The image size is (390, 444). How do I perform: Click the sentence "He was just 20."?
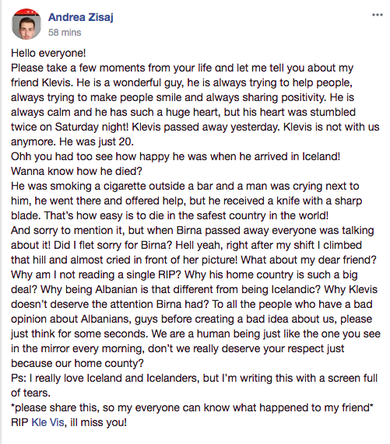[x=97, y=142]
